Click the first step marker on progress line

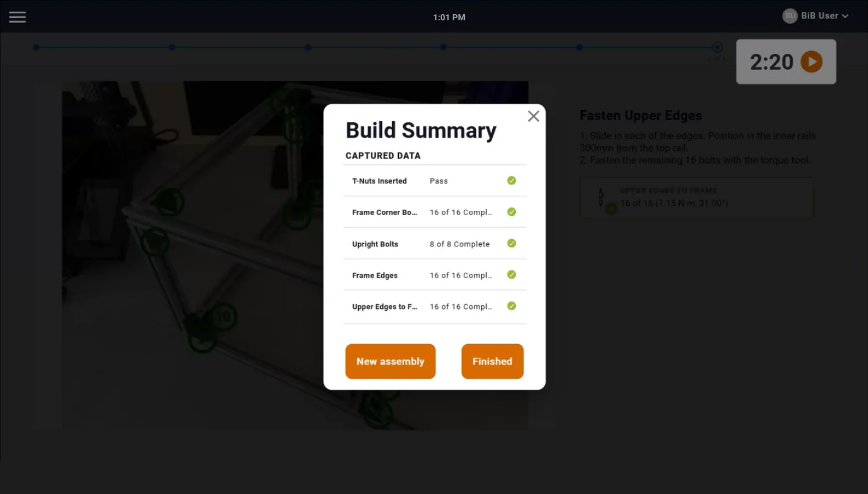[x=36, y=48]
